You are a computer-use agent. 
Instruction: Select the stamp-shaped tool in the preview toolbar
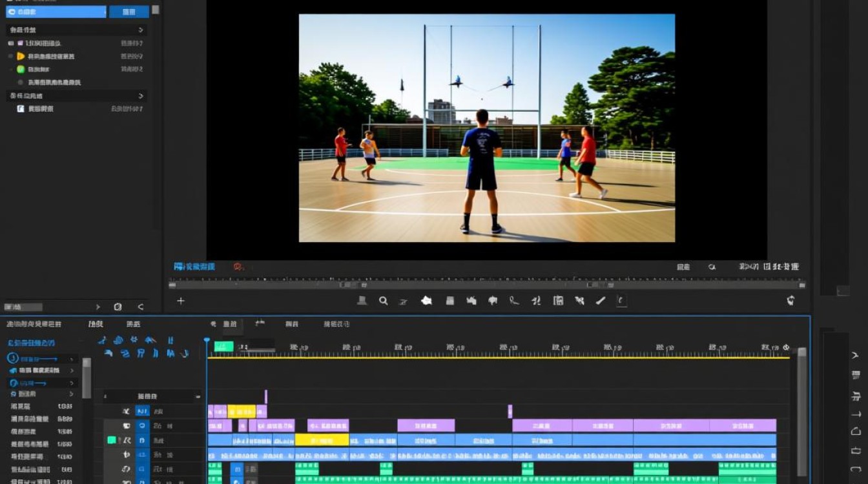[362, 300]
